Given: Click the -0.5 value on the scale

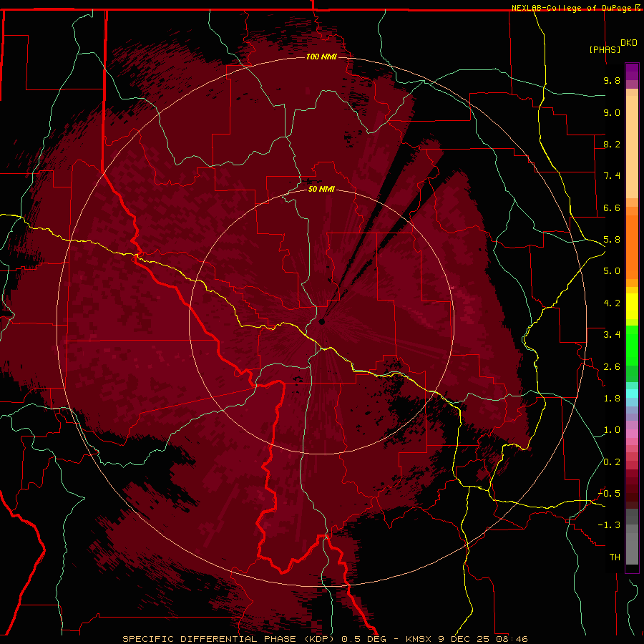Looking at the screenshot, I should pyautogui.click(x=609, y=494).
